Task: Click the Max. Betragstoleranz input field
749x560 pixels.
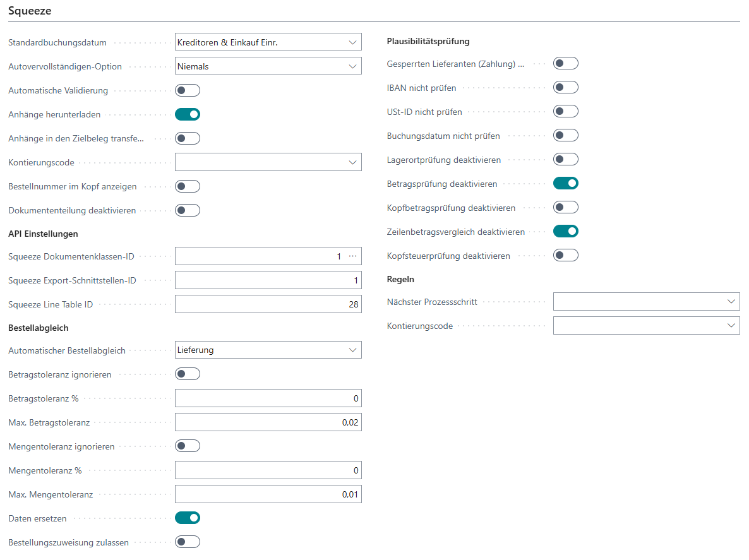Action: (x=268, y=422)
